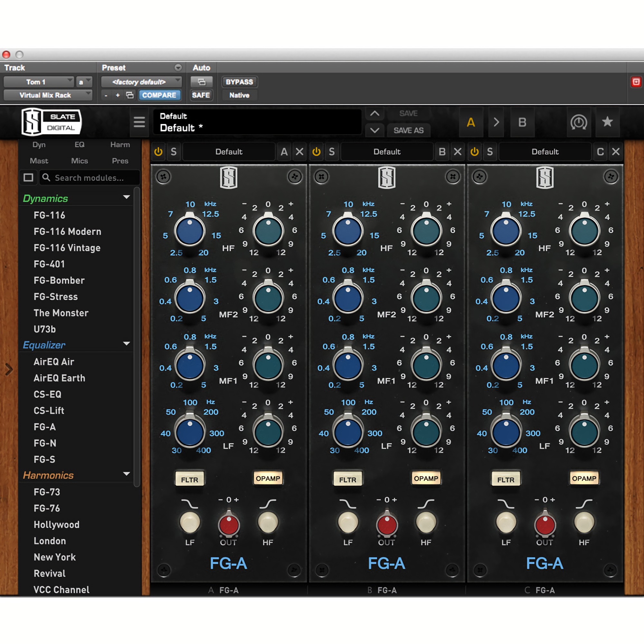Click the search magnifier icon
Viewport: 644px width, 644px height.
46,177
